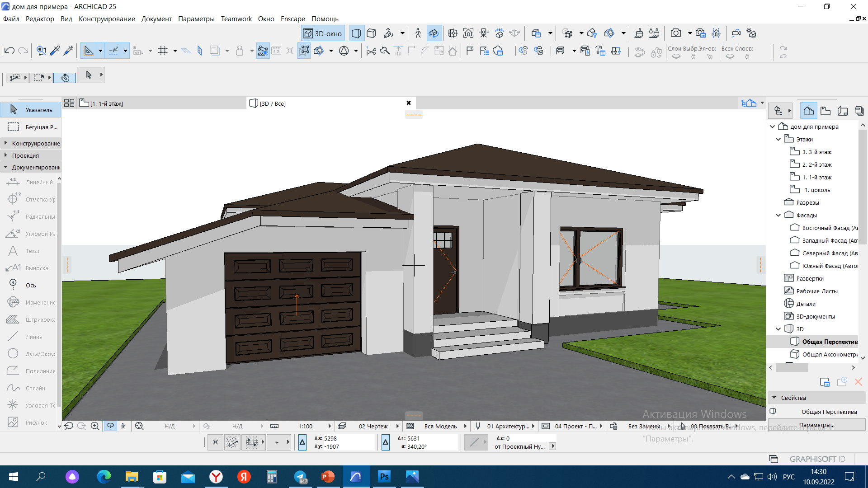
Task: Close the 3D / Все tab
Action: pos(409,103)
